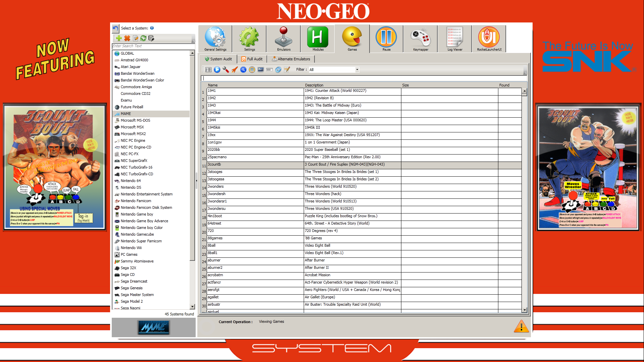Switch to the Full Audit tab

tap(252, 59)
